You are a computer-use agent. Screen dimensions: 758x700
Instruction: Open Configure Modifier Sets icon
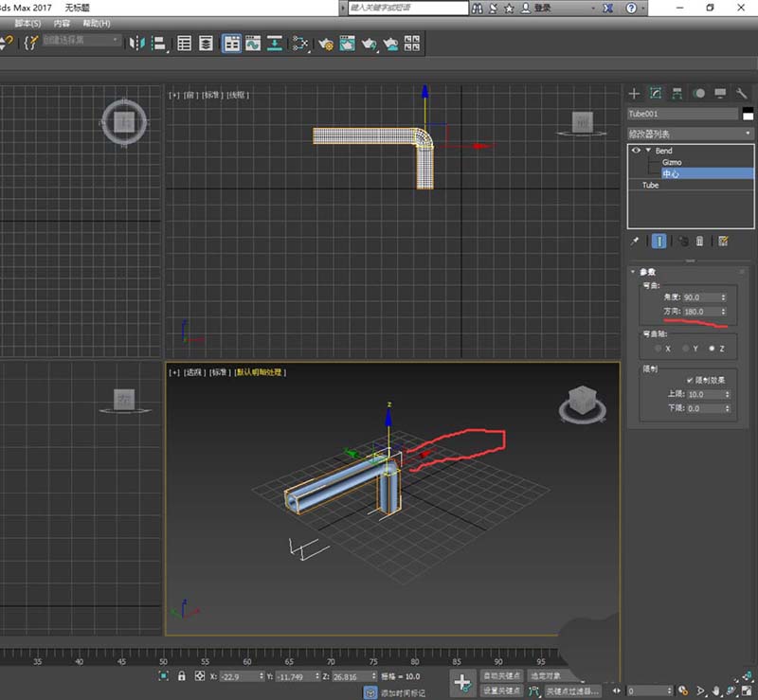(x=723, y=242)
